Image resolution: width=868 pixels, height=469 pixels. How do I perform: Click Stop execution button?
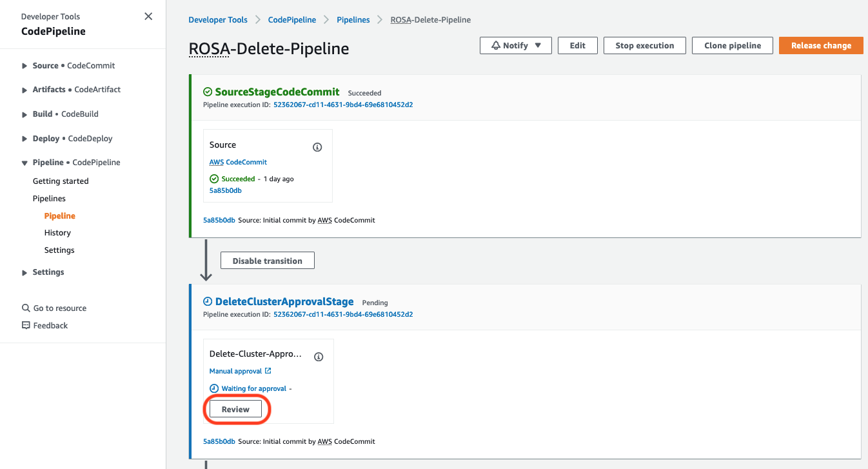point(645,46)
